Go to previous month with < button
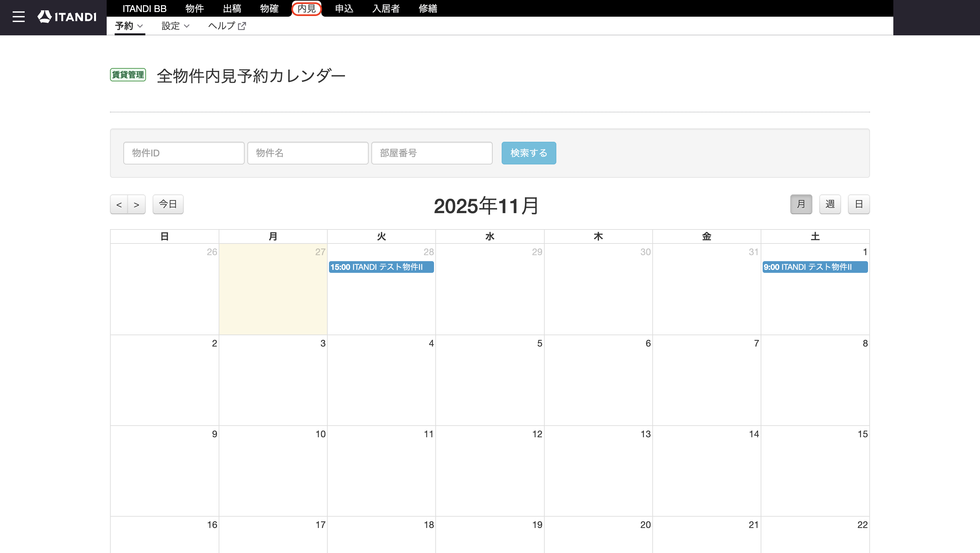 [x=119, y=204]
